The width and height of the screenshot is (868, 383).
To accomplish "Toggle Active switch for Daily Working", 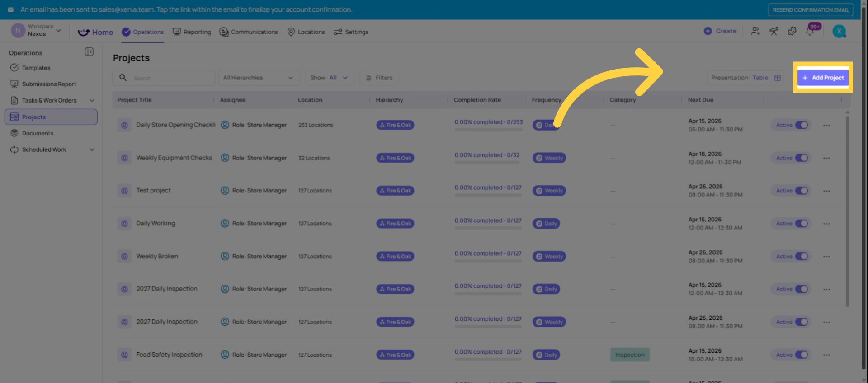I will coord(802,224).
